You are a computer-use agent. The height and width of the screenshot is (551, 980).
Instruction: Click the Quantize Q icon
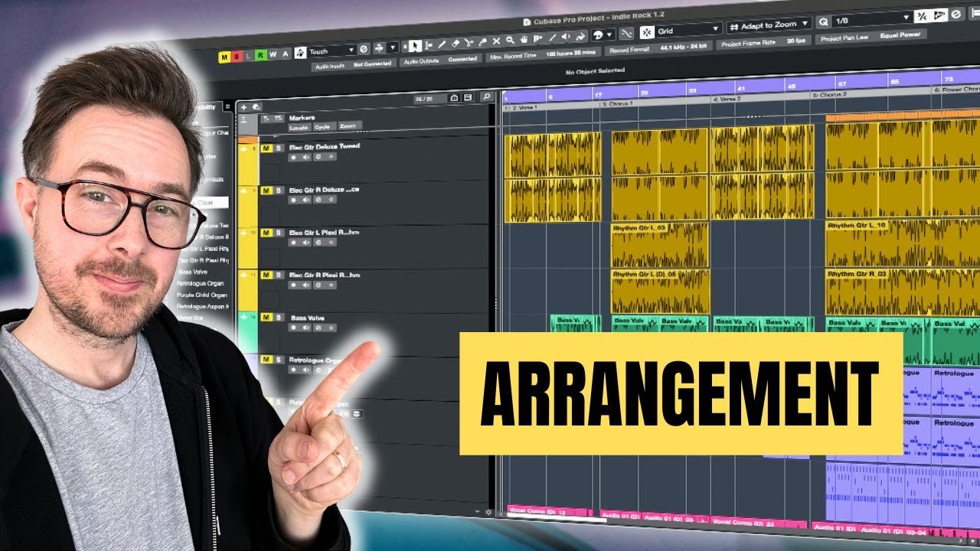tap(824, 22)
